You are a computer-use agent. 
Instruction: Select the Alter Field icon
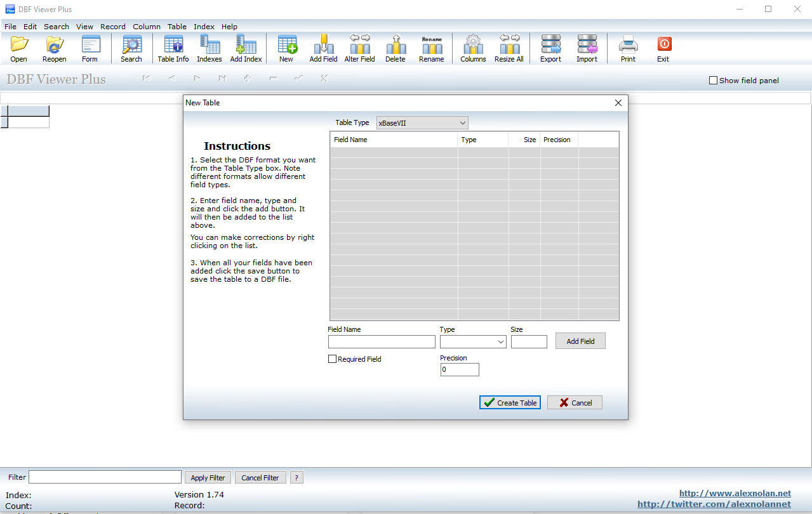click(x=360, y=48)
